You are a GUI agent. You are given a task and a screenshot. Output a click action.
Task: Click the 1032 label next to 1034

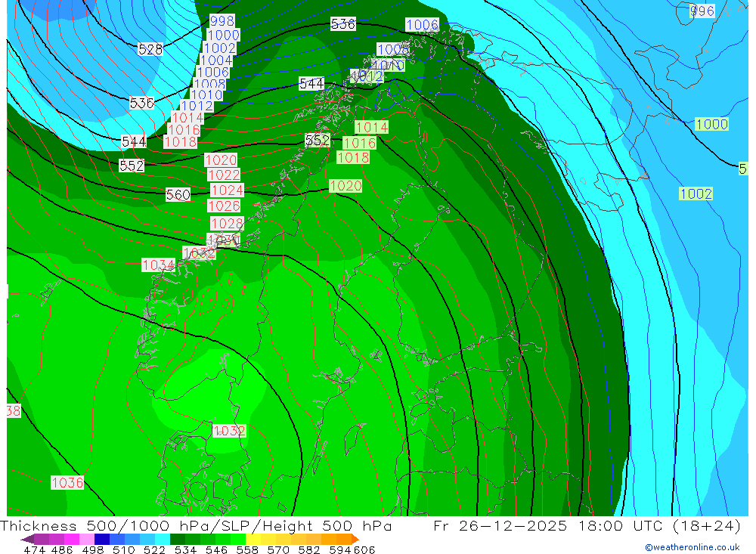(x=199, y=252)
